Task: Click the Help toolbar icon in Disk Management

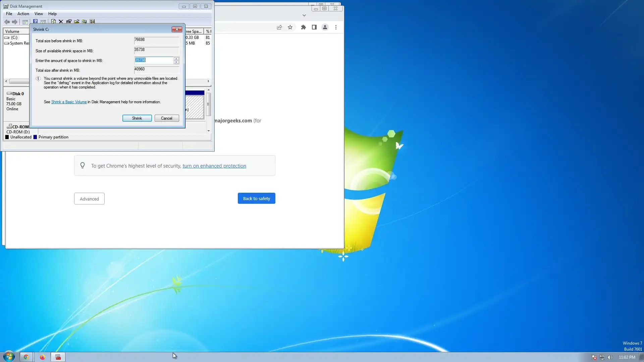Action: coord(35,21)
